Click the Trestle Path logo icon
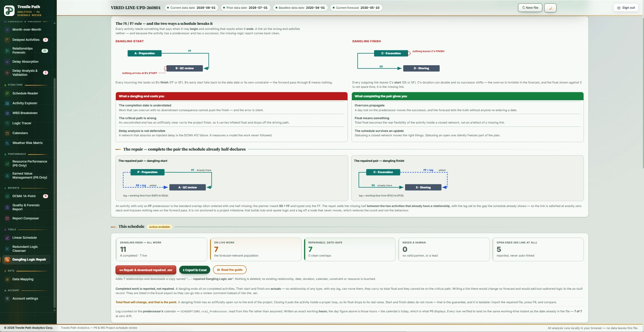This screenshot has height=332, width=644. tap(9, 11)
